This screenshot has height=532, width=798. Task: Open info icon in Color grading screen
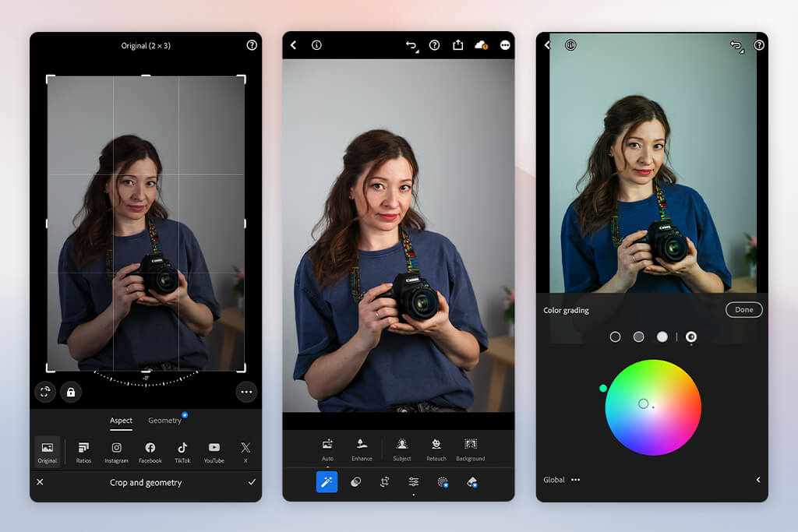(570, 45)
